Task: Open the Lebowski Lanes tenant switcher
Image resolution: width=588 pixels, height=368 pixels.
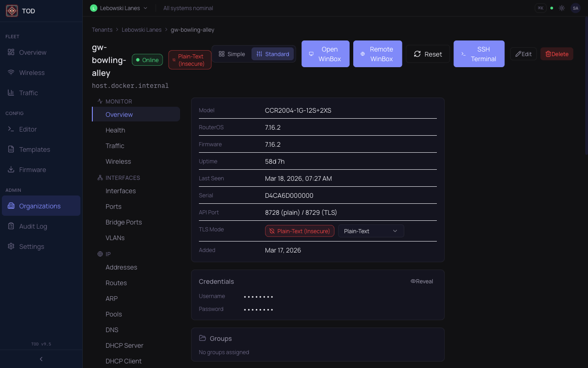Action: pos(119,8)
